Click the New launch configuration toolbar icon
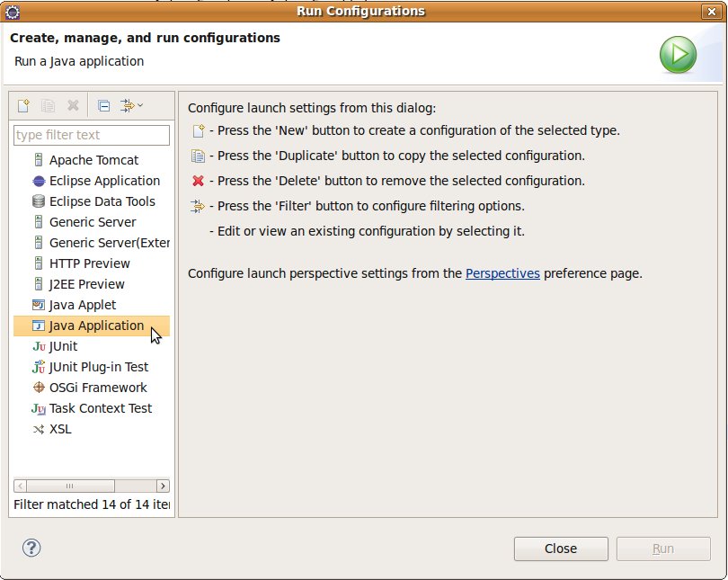 coord(24,105)
